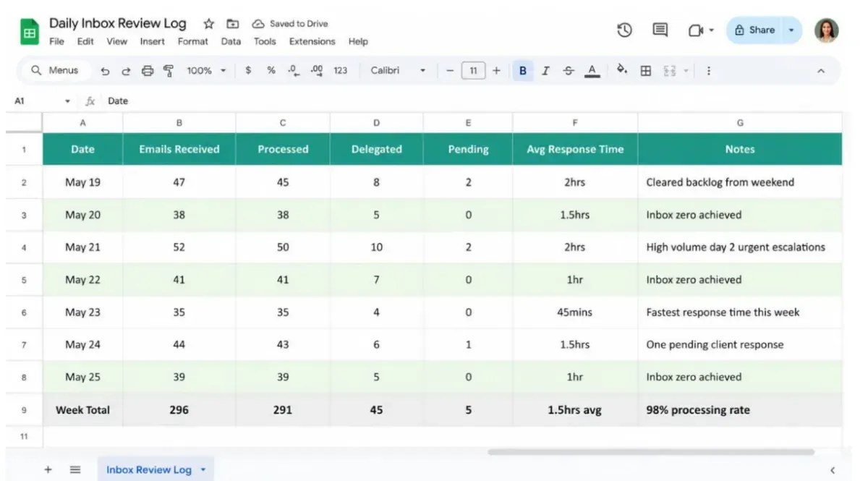Screen dimensions: 868x481
Task: Open the Tools menu
Action: pos(265,41)
